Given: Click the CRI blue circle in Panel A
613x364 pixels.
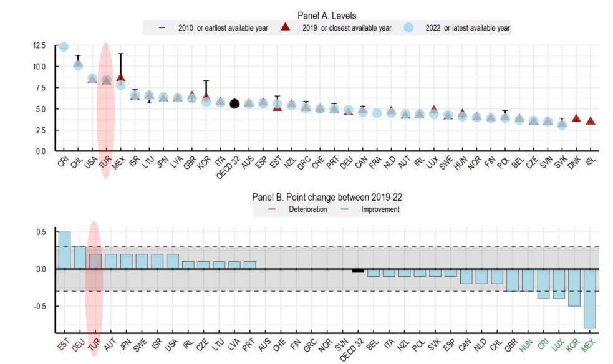Looking at the screenshot, I should click(x=64, y=47).
